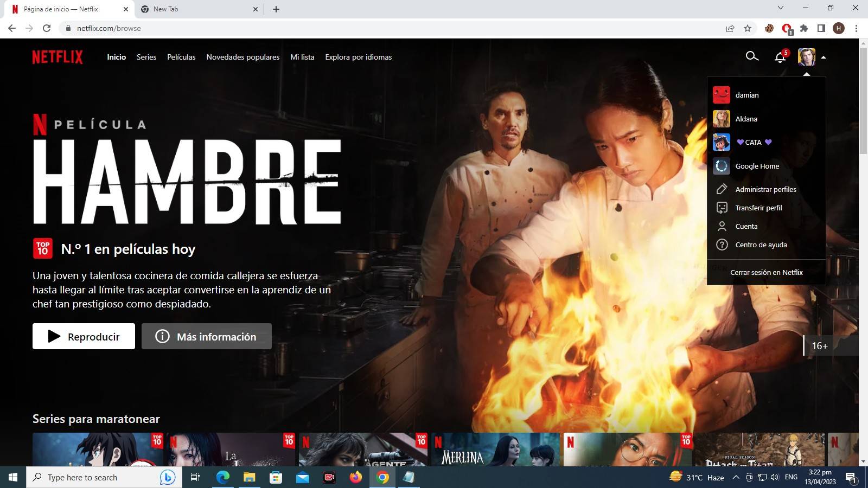Open the Windows Start menu
Screen dimensions: 868x488
pos(13,477)
